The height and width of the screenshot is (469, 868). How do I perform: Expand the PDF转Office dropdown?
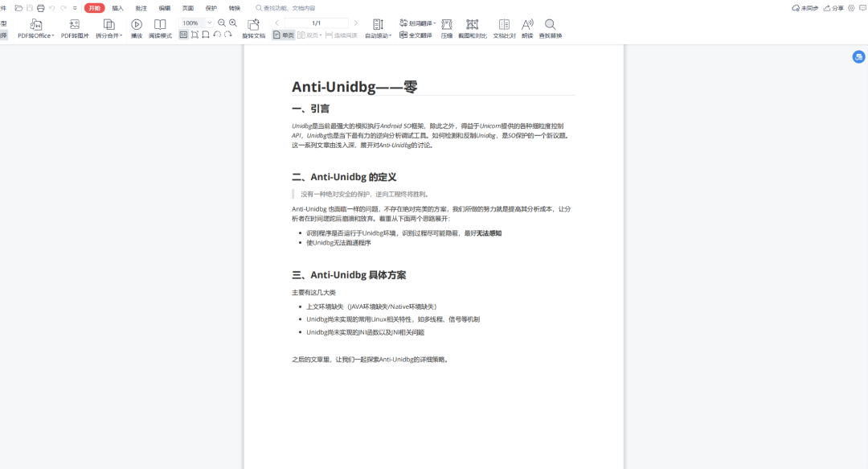(x=36, y=35)
